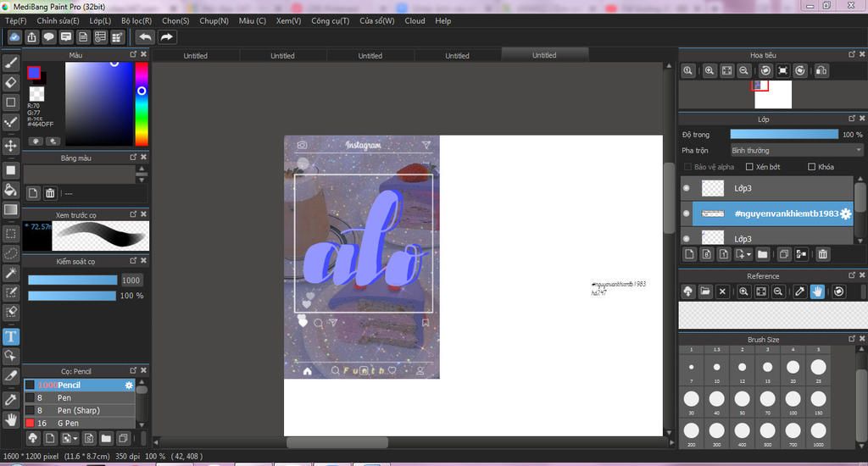Click the Redo arrow in the top toolbar

click(167, 37)
